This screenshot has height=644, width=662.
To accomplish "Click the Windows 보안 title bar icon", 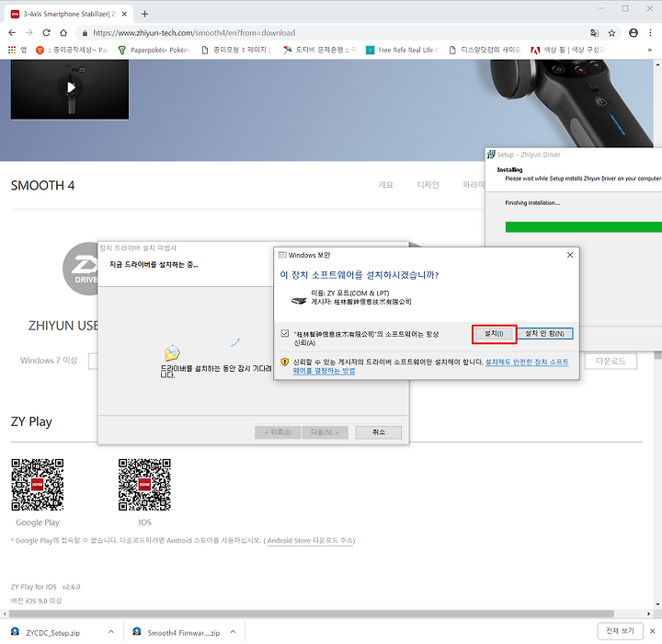I will coord(282,255).
